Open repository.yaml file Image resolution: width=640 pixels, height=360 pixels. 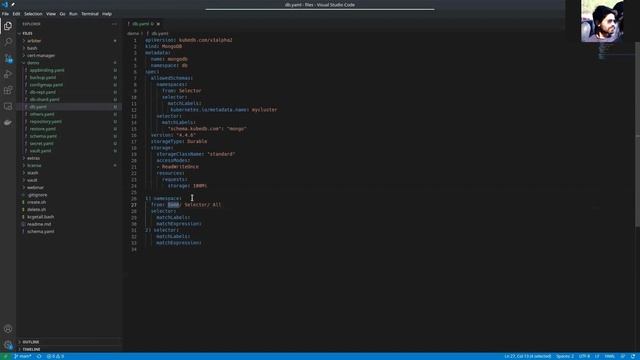[x=46, y=122]
